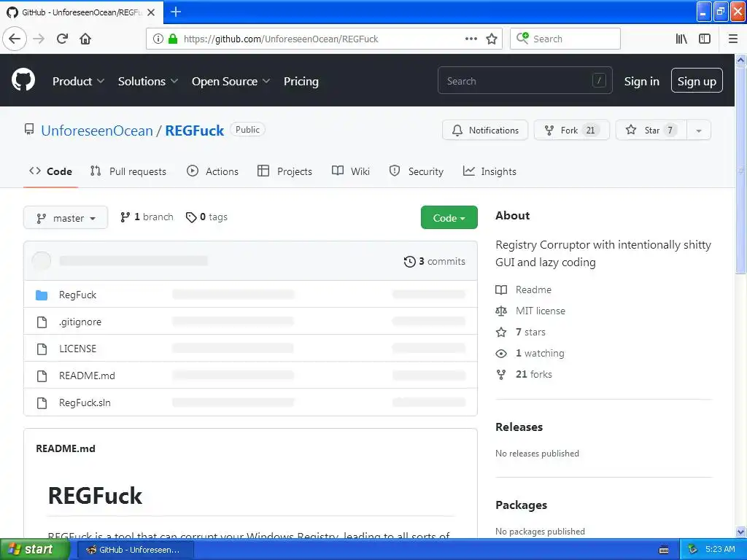Screen dimensions: 747x560
Task: Fork the repository with Fork button
Action: pyautogui.click(x=571, y=131)
